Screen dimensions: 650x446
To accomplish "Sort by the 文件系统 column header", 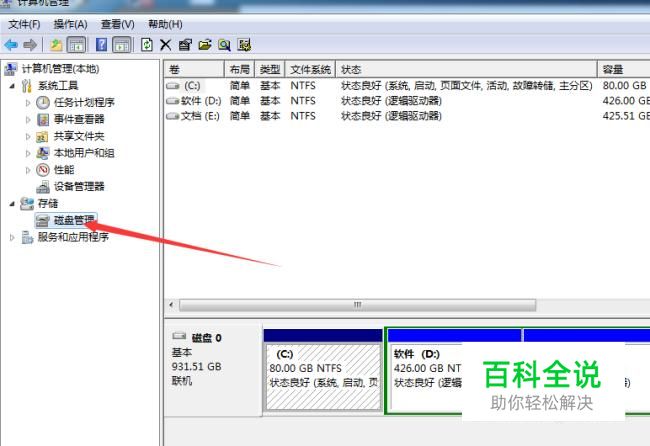I will coord(310,69).
